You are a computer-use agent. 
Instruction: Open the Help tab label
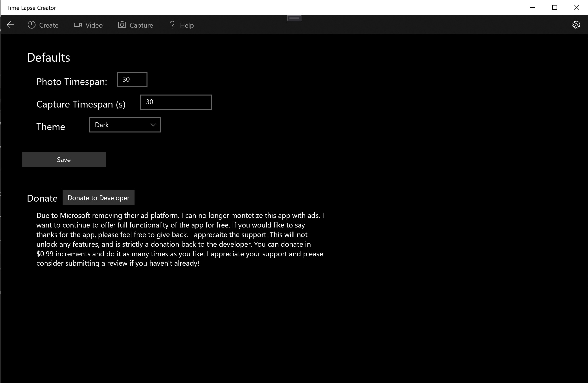tap(187, 25)
